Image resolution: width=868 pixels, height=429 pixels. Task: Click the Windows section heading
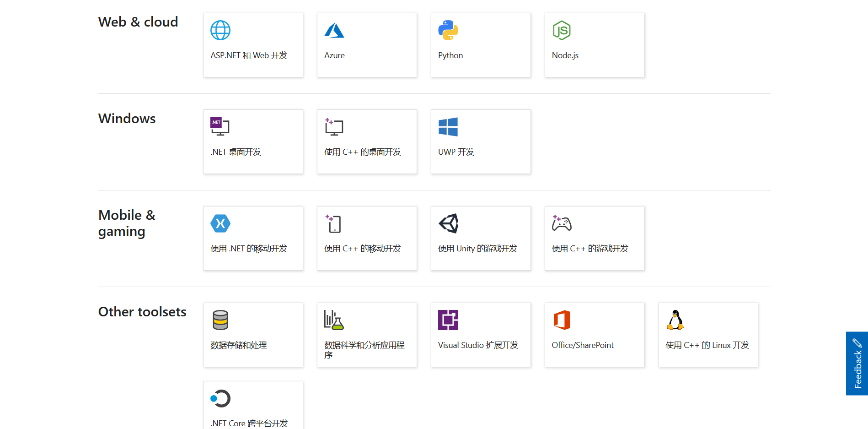coord(127,119)
